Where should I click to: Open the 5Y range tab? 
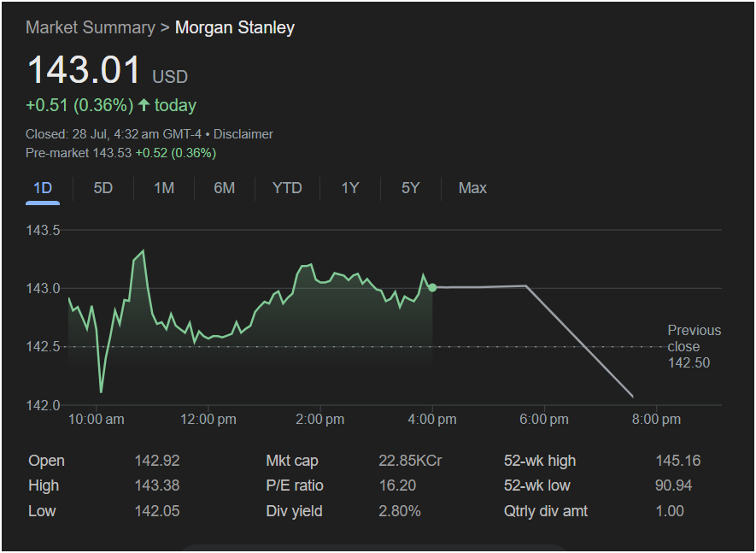click(411, 188)
